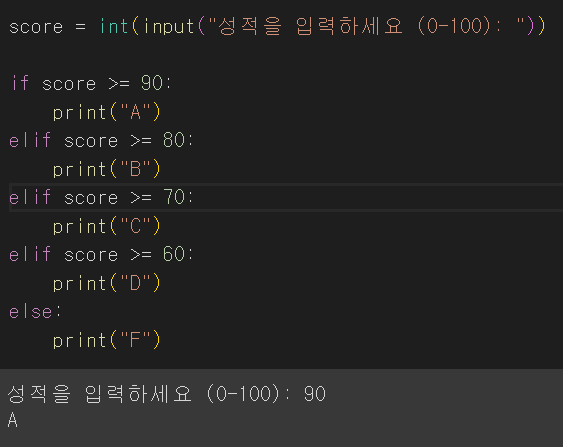Click the line print("A")
Screen dimensions: 563x447
[x=107, y=112]
